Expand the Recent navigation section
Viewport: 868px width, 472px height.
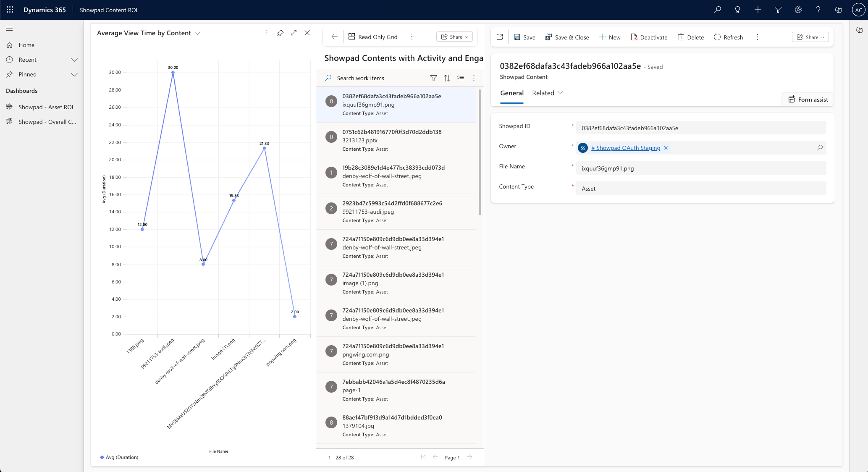pos(74,60)
